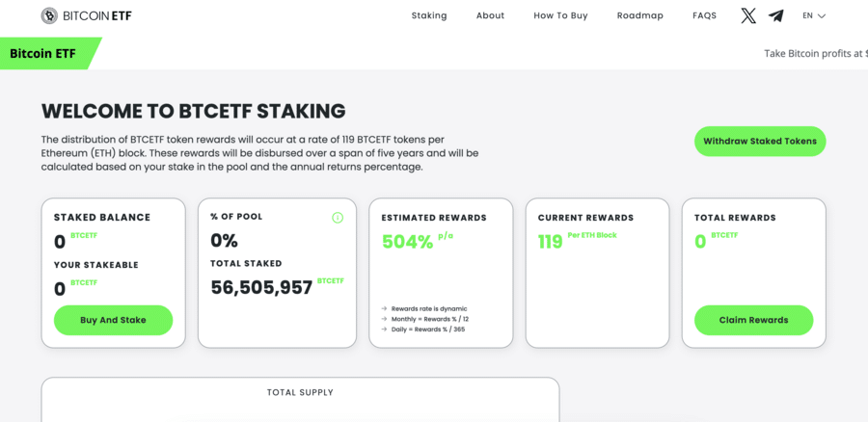868x422 pixels.
Task: Open the Staking nav item
Action: coord(429,15)
